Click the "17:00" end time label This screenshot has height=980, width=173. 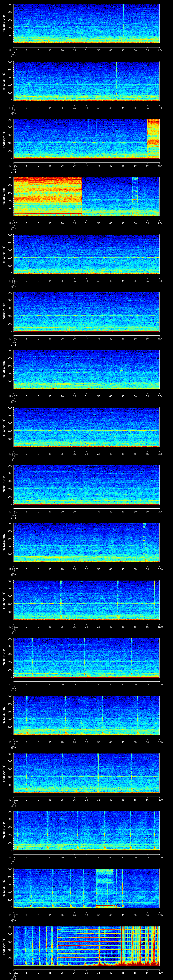pyautogui.click(x=159, y=973)
